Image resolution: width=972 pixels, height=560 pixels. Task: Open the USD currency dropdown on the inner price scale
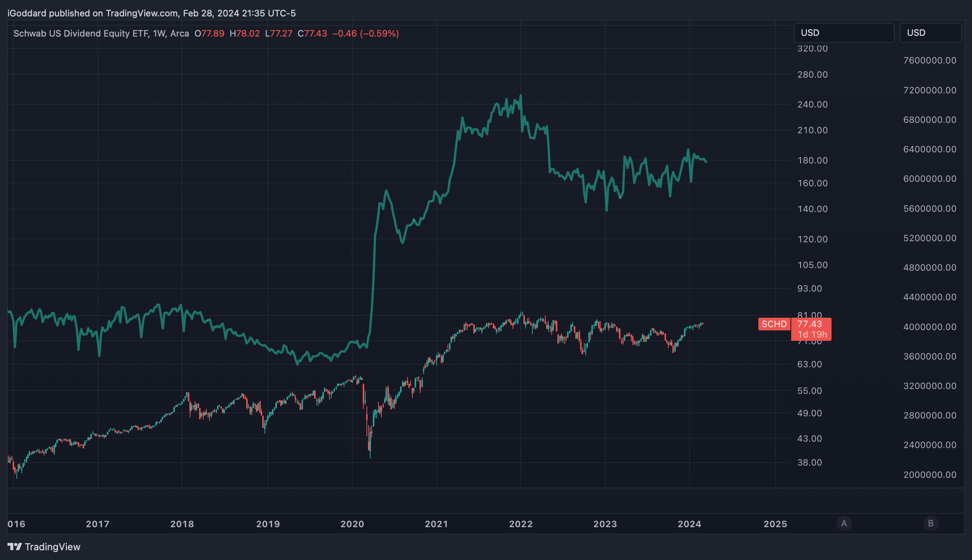coord(844,33)
